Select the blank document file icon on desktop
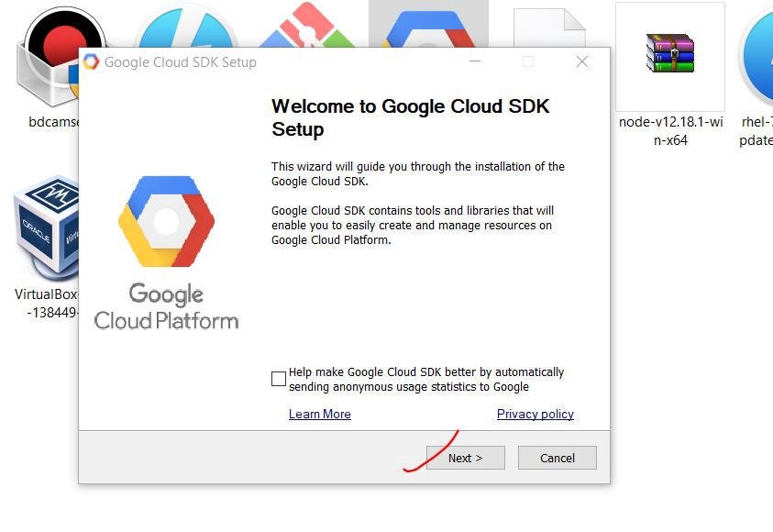 tap(549, 28)
